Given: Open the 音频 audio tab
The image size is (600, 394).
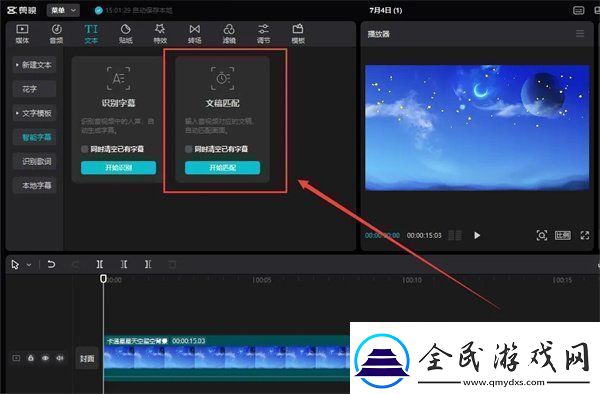Looking at the screenshot, I should [56, 34].
